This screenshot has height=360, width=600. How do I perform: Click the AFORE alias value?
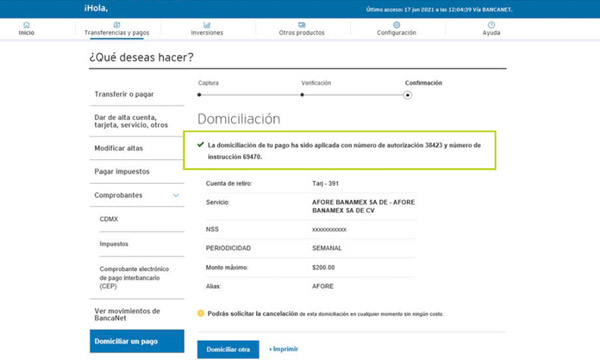323,286
